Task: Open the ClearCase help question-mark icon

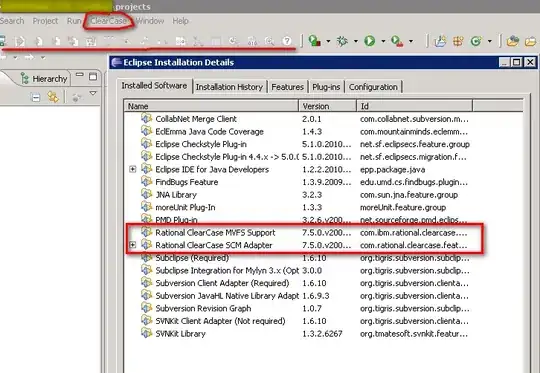Action: coord(287,41)
